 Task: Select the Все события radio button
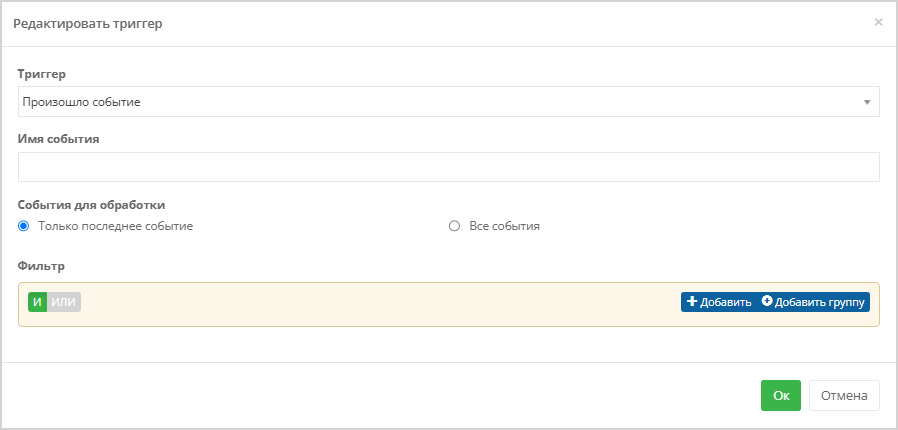point(454,226)
